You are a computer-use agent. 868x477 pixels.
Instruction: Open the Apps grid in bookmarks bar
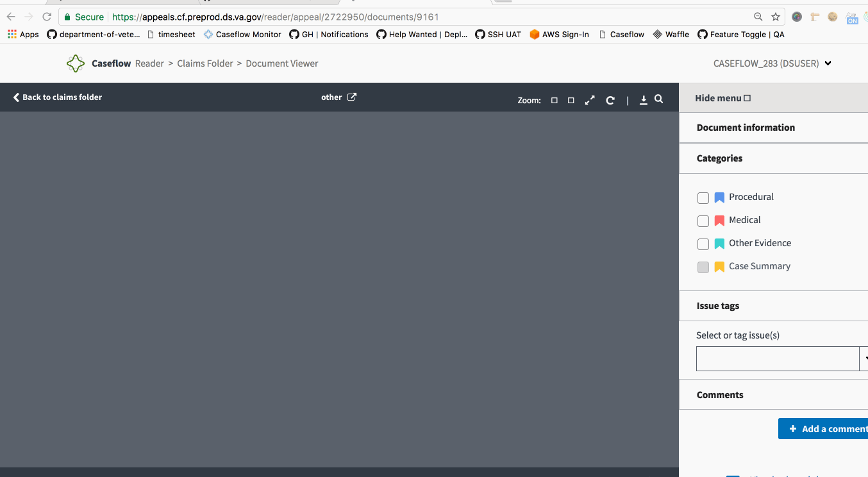[23, 35]
